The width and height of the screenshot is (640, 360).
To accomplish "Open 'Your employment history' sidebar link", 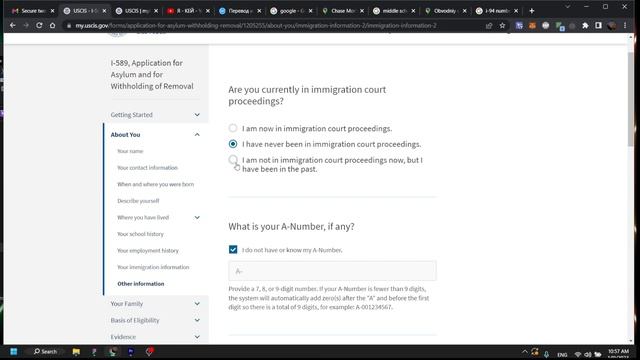I will pos(148,251).
